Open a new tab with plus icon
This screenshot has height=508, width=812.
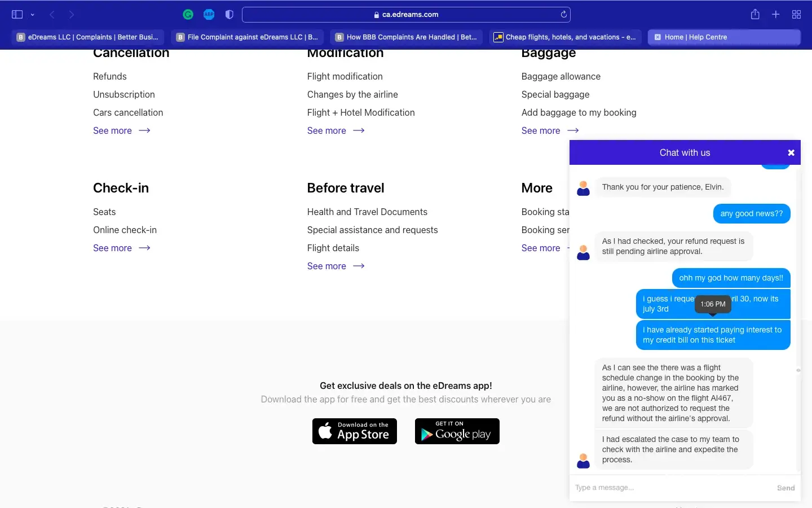coord(776,15)
